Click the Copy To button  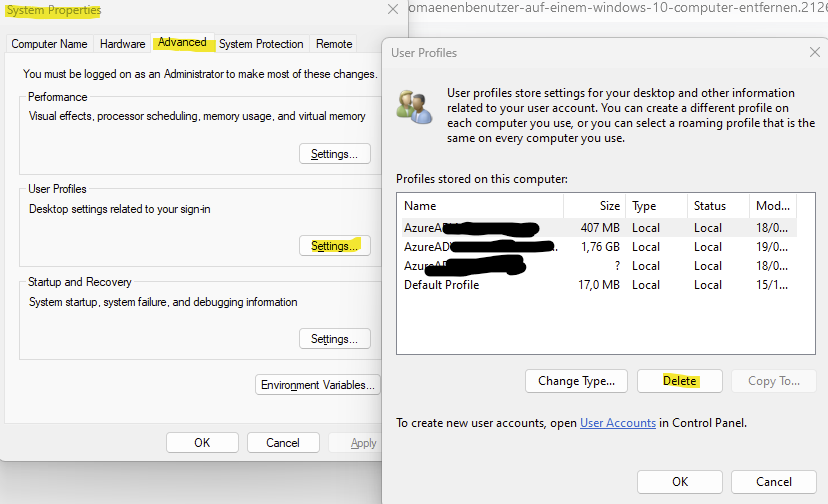click(774, 381)
